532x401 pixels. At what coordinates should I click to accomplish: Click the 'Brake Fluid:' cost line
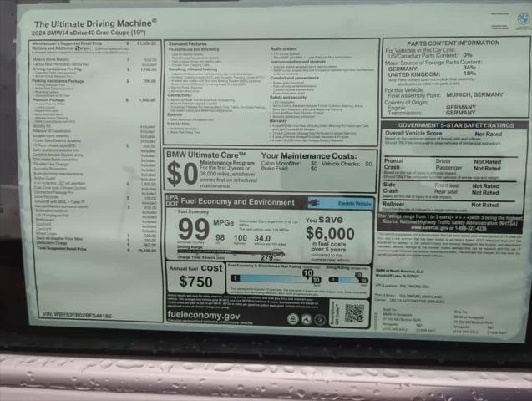289,169
